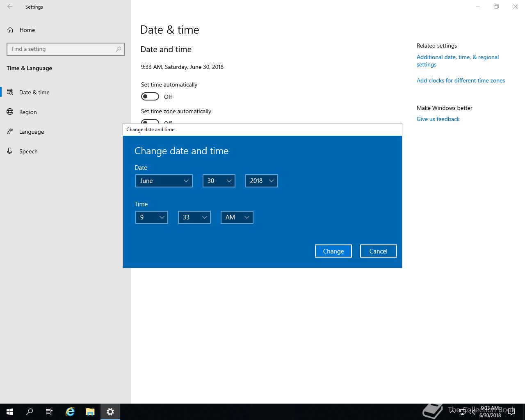This screenshot has height=420, width=525.
Task: Toggle Set time automatically switch
Action: tap(150, 96)
